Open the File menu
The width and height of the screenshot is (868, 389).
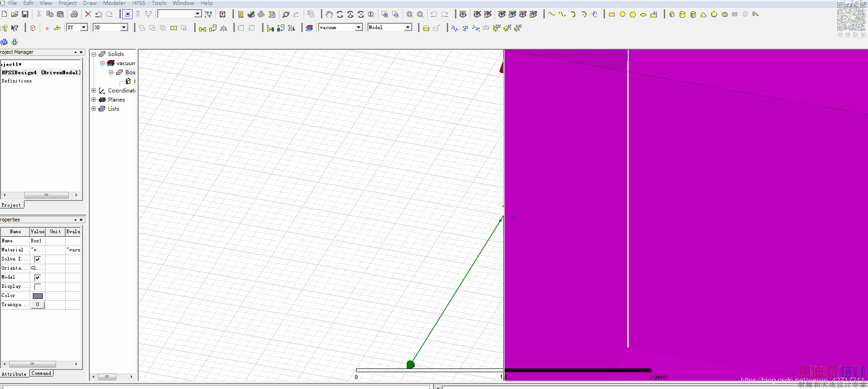[12, 3]
